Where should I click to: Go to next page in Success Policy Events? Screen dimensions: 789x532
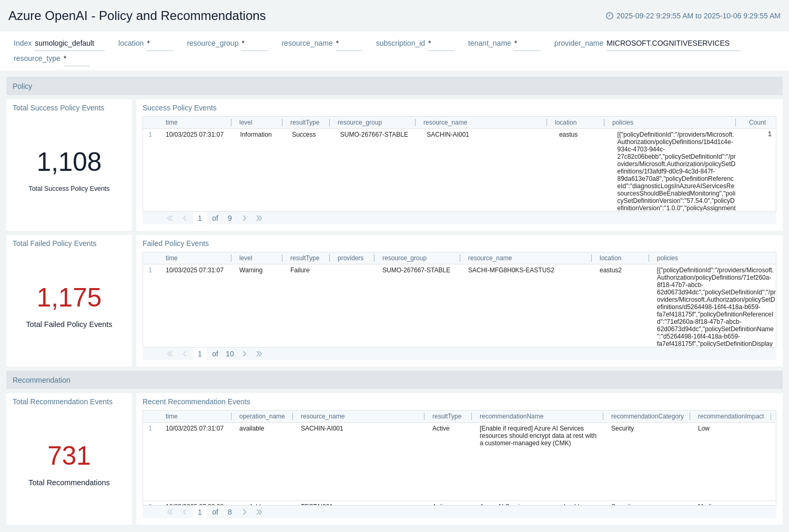point(245,218)
